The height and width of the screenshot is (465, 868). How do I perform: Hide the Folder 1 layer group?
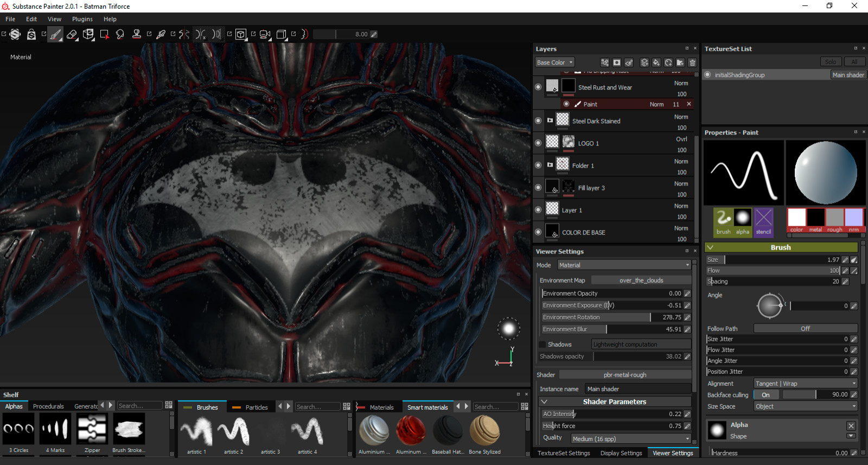point(538,165)
